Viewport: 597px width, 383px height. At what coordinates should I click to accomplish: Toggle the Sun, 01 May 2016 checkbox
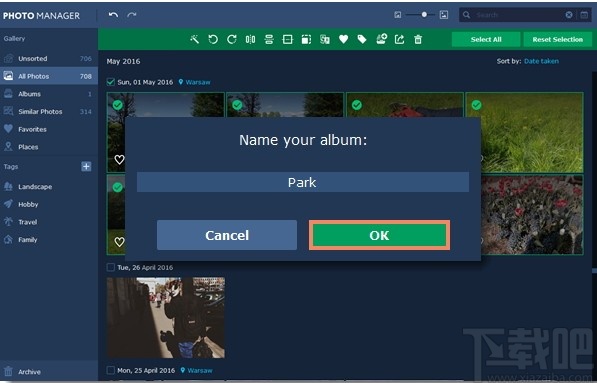pyautogui.click(x=111, y=82)
